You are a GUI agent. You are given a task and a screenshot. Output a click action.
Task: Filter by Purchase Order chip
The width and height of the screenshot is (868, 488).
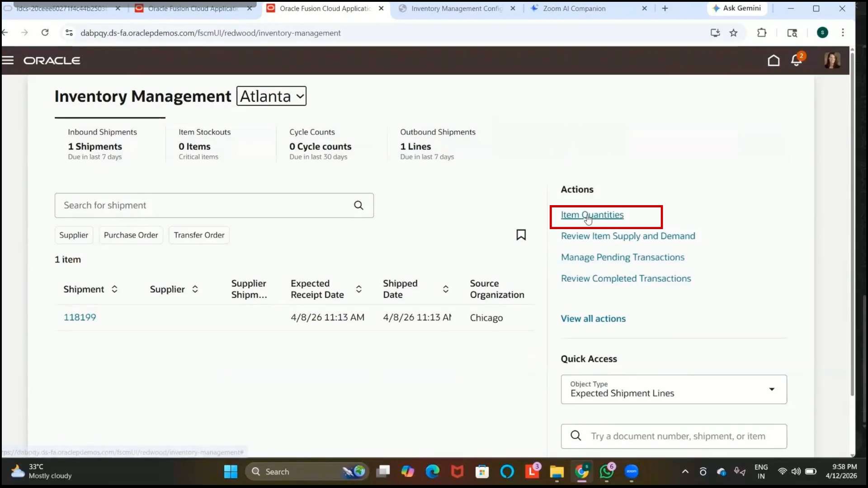[x=131, y=235]
